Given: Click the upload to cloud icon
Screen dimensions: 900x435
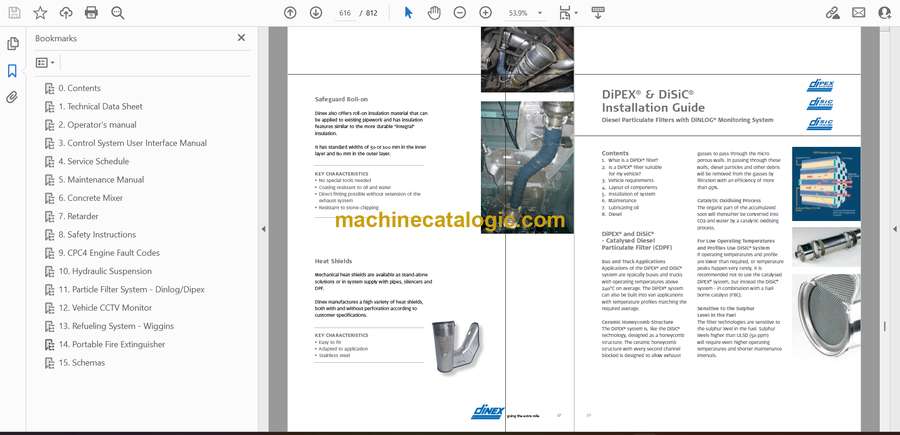Looking at the screenshot, I should [x=66, y=13].
